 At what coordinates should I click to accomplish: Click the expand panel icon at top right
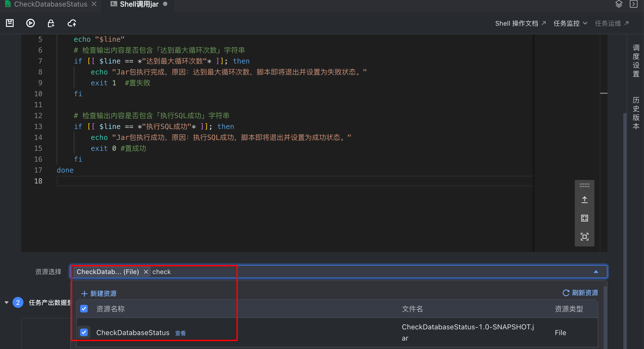634,4
